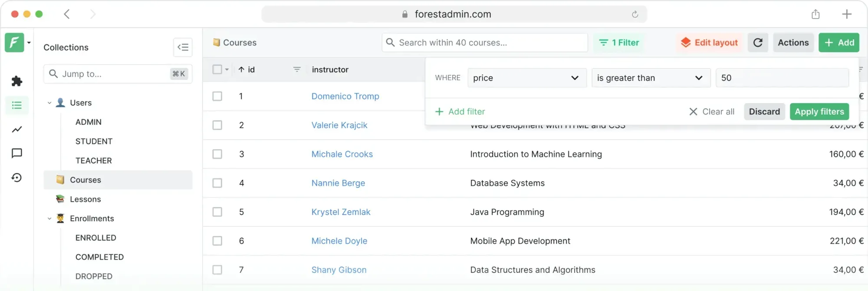
Task: Open the analytics chart icon
Action: 16,129
